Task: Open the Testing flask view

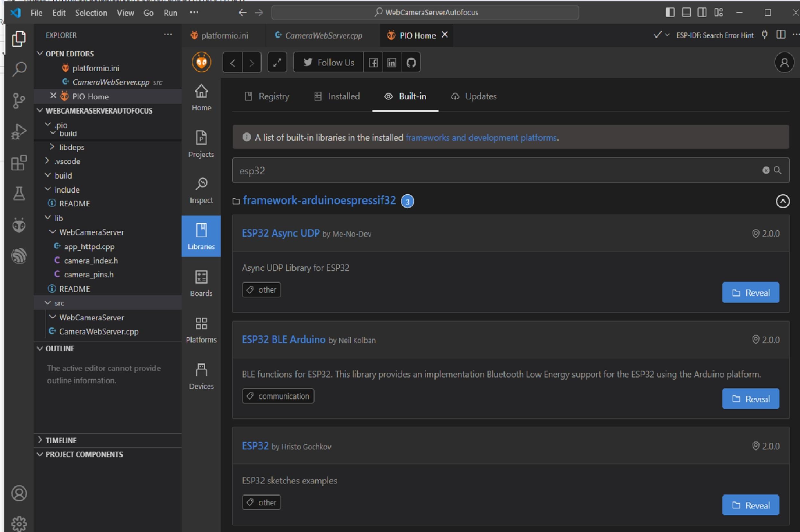Action: pos(19,193)
